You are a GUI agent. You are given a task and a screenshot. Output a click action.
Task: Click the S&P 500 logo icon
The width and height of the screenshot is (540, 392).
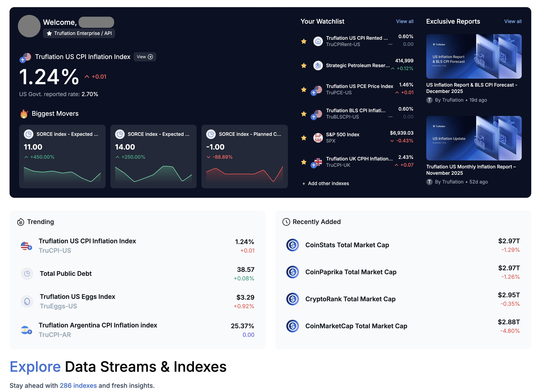[318, 138]
